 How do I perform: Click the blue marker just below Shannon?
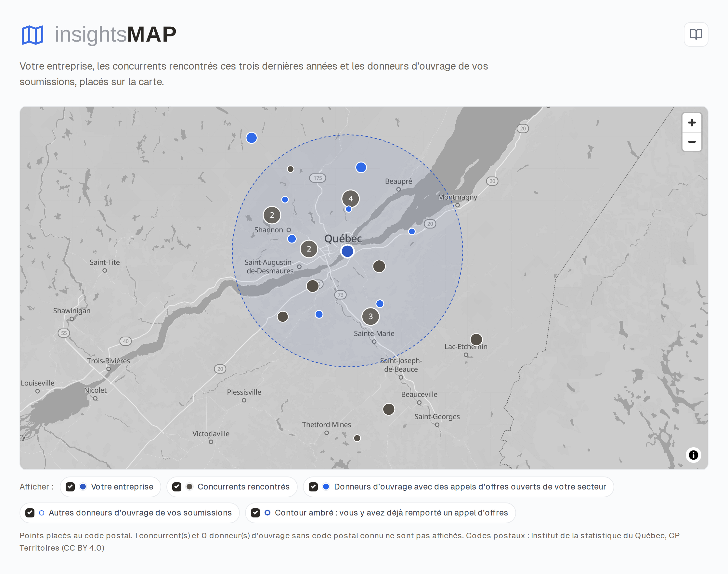292,239
